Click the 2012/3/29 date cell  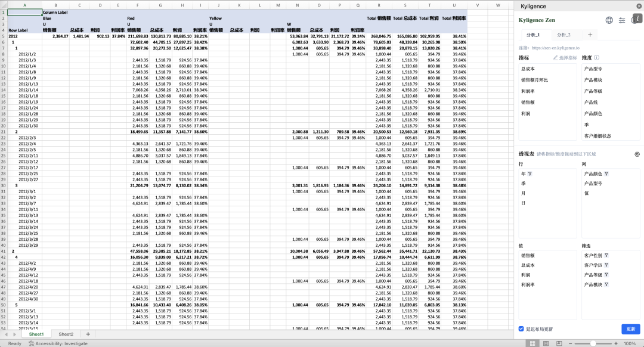click(x=24, y=245)
